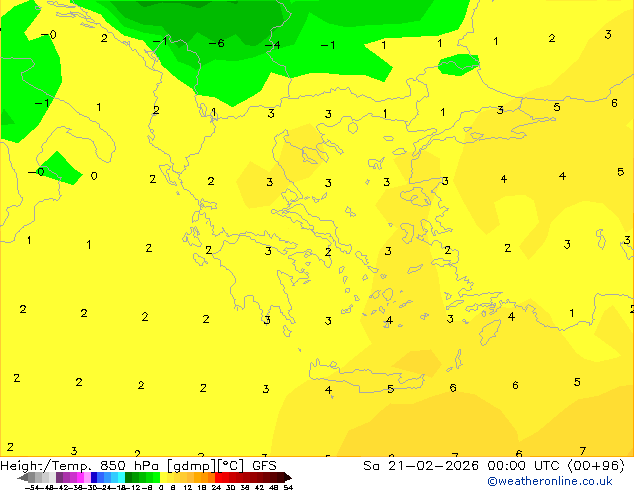Click the 'GFS' model label
Image resolution: width=634 pixels, height=490 pixels.
(264, 466)
